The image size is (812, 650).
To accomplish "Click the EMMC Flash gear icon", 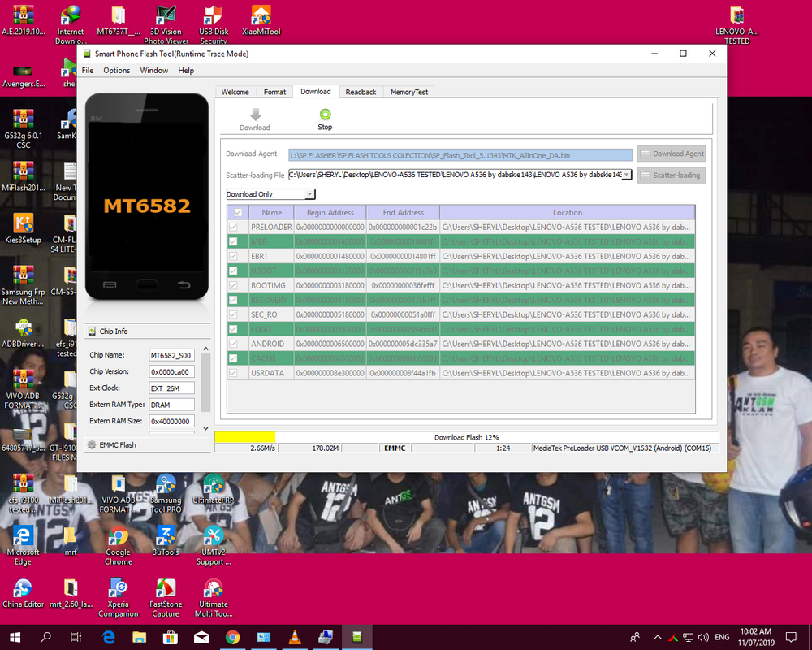I will click(92, 444).
